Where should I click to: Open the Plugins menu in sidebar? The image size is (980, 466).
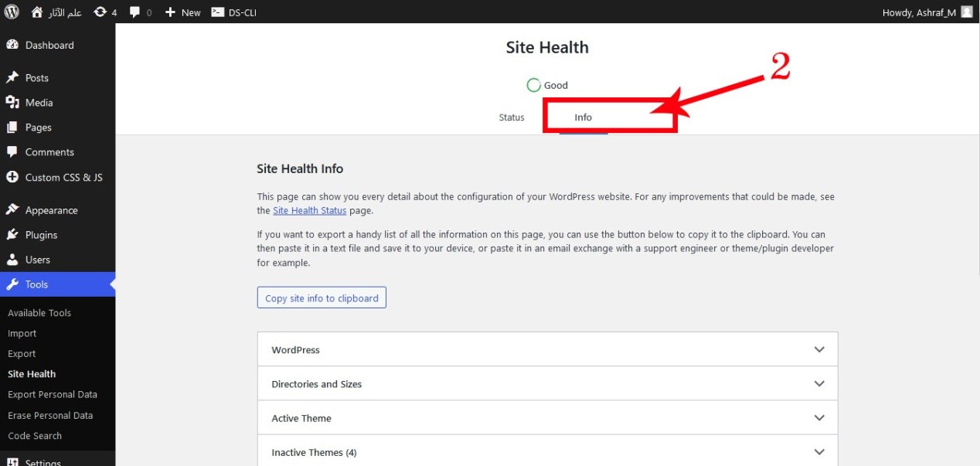(x=41, y=235)
